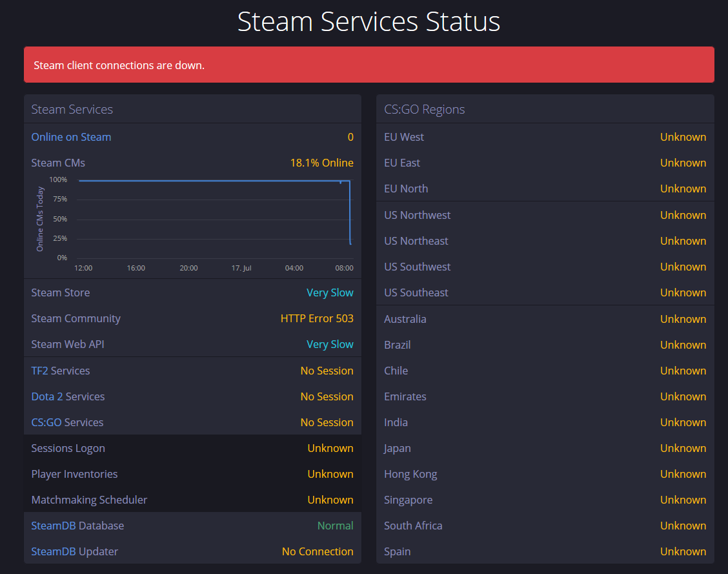Click the Brazil region label
This screenshot has width=728, height=574.
click(x=398, y=345)
